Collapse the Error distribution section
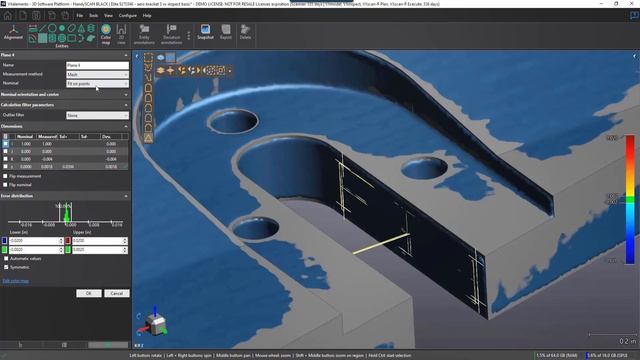Viewport: 640px width, 360px height. [x=126, y=196]
